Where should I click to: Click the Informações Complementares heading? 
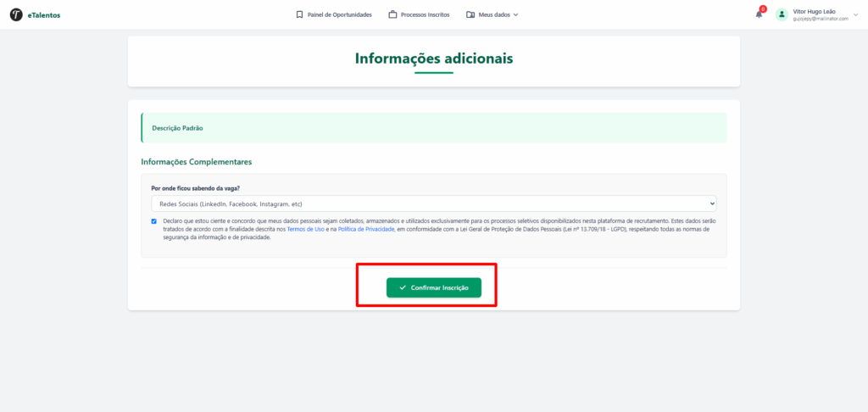click(x=197, y=162)
